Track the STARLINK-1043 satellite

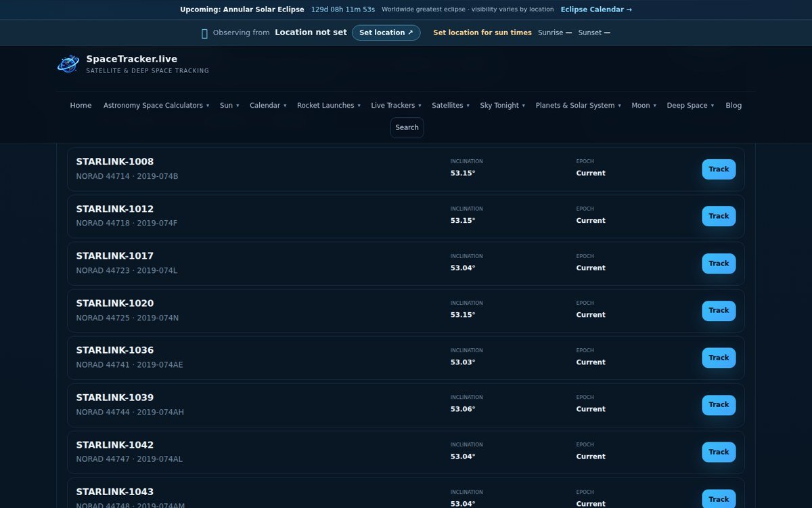[719, 499]
